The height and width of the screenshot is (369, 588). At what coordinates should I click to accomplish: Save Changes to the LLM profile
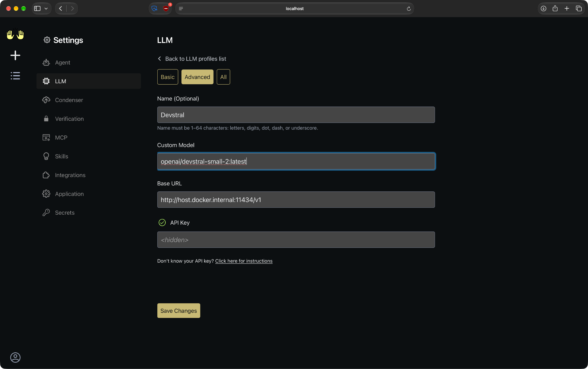pyautogui.click(x=179, y=311)
